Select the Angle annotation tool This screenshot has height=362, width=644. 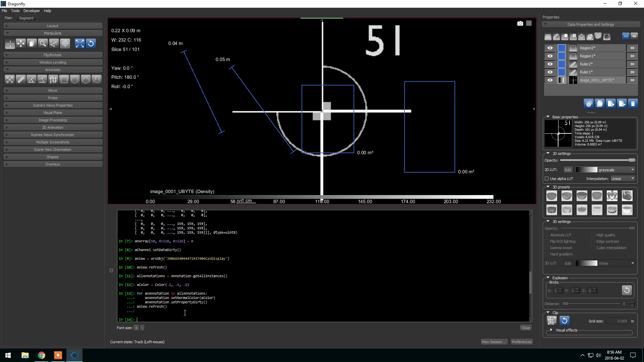point(32,80)
